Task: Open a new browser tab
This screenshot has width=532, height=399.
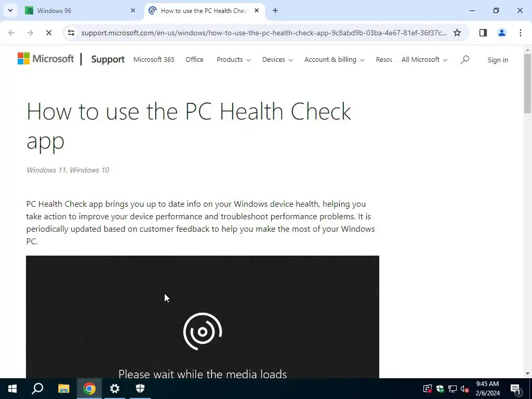Action: coord(275,10)
